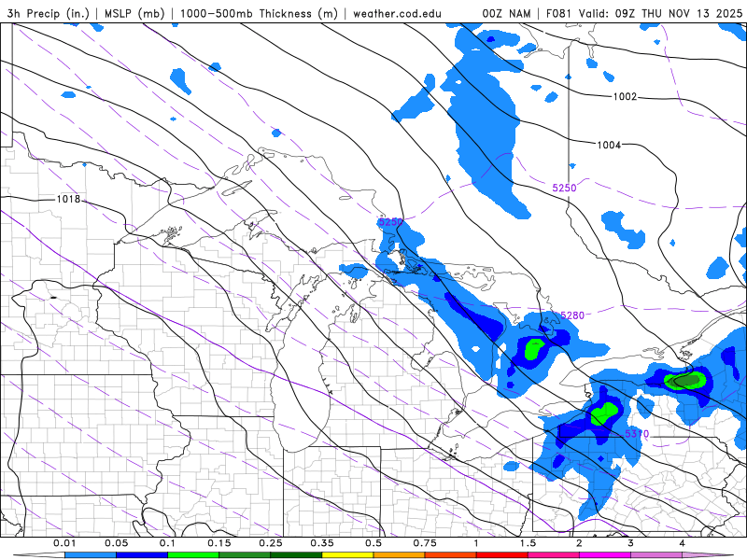Click the pink 1.5 legend swatch
This screenshot has width=747, height=560.
point(554,555)
